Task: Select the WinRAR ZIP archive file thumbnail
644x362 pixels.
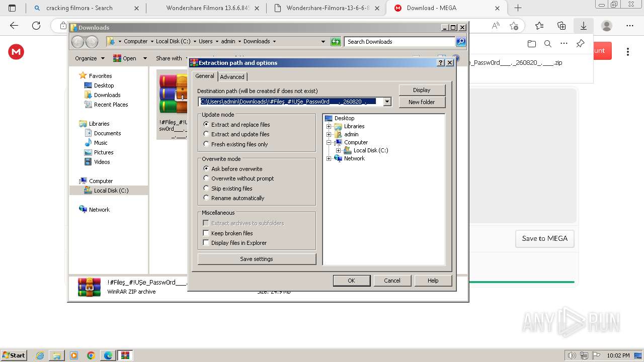Action: (173, 105)
